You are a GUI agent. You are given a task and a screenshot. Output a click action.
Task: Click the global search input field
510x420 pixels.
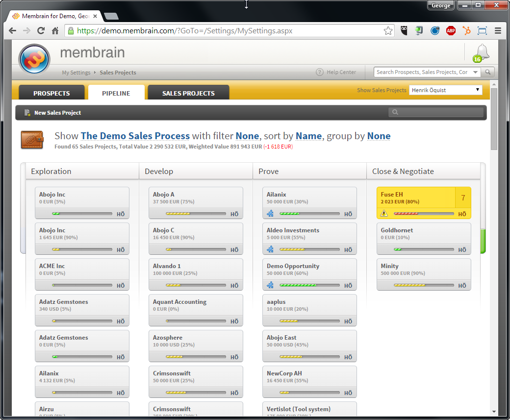click(422, 72)
